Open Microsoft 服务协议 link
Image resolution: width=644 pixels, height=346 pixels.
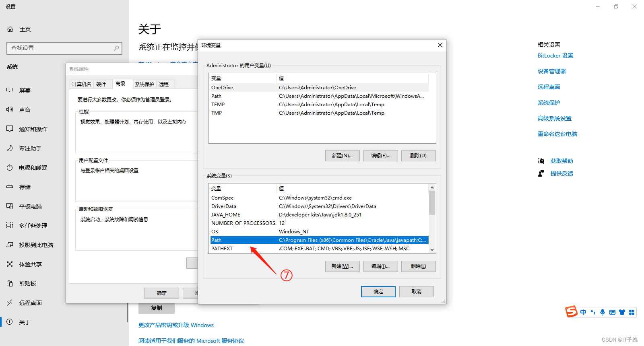pyautogui.click(x=191, y=341)
